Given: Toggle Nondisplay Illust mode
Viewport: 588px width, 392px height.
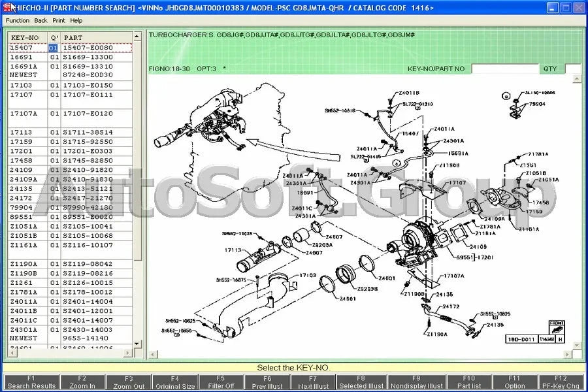Looking at the screenshot, I should tap(416, 381).
